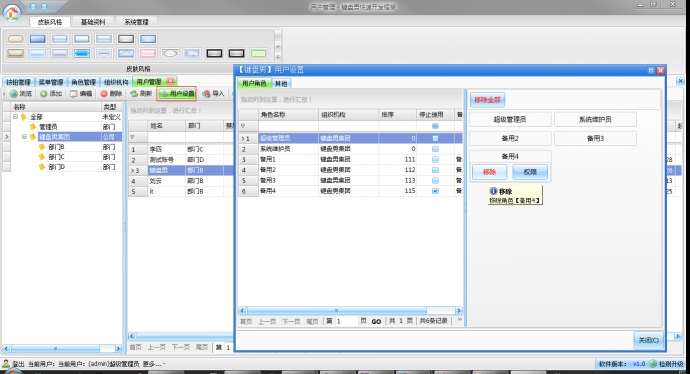The image size is (690, 374).
Task: Switch to the 其他 tab in dialog
Action: pyautogui.click(x=281, y=83)
